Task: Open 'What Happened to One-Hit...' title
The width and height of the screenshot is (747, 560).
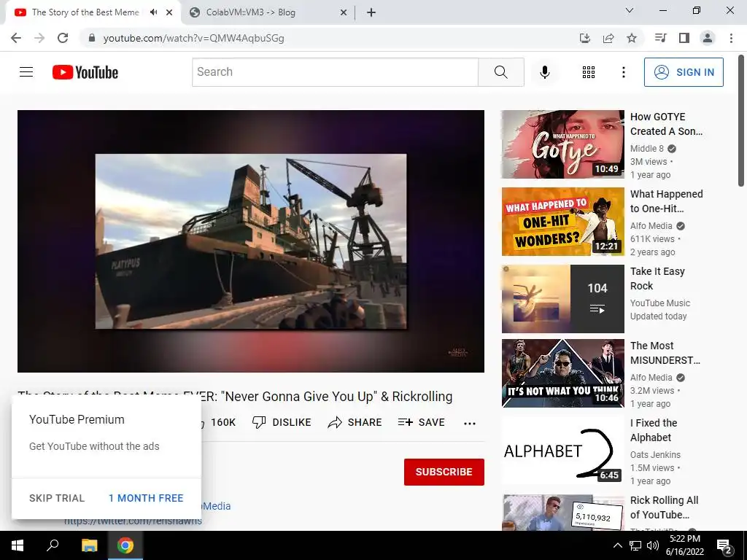Action: [667, 201]
